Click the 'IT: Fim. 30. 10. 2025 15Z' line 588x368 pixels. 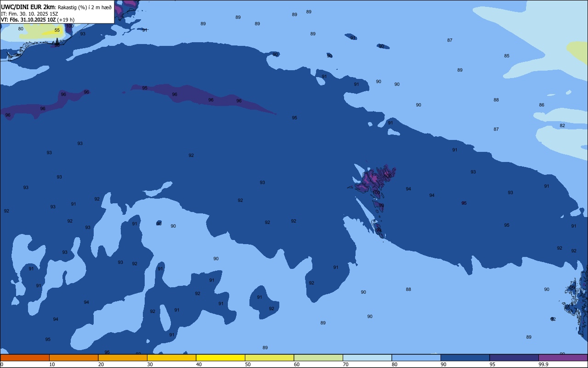[29, 13]
